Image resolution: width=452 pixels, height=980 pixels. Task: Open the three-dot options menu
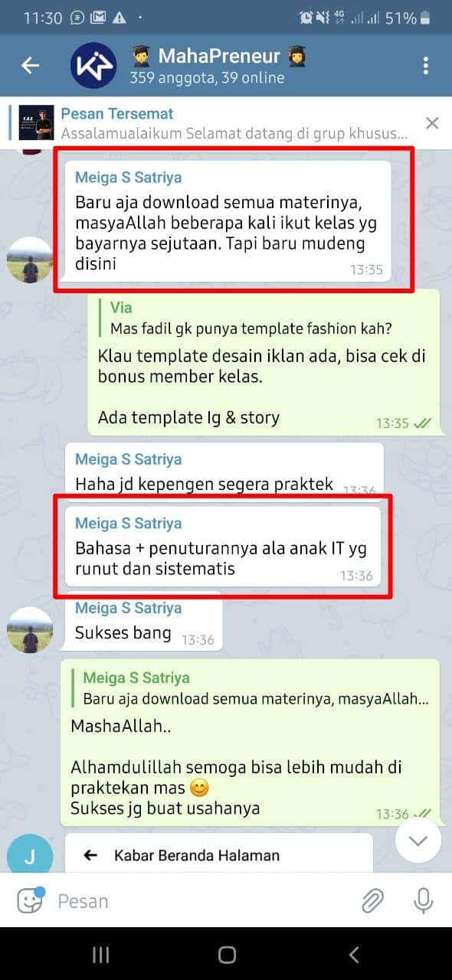[x=426, y=66]
